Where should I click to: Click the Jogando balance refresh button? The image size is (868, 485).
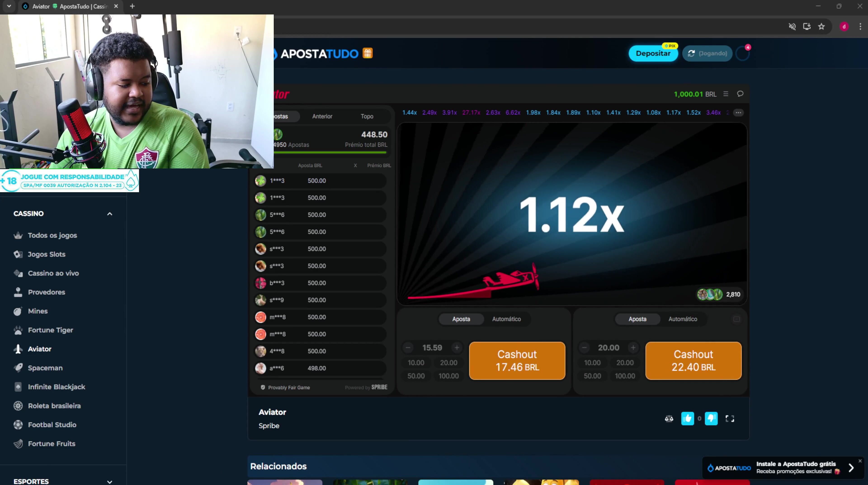707,54
